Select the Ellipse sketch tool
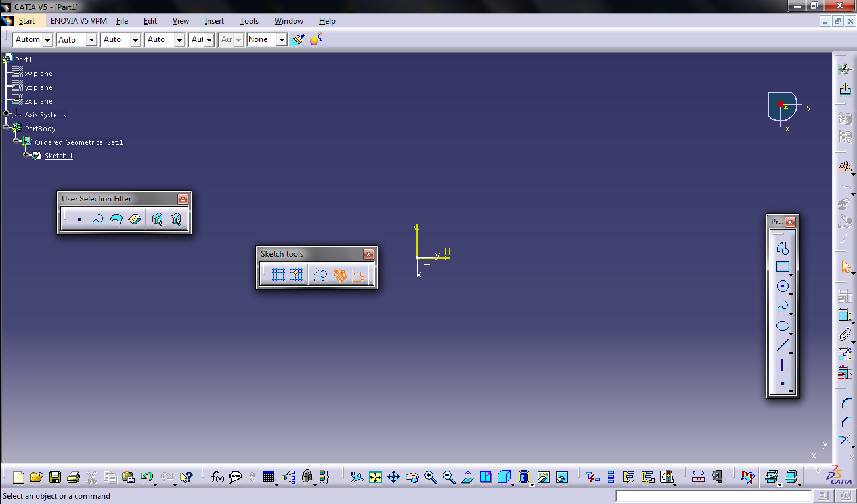Viewport: 857px width, 504px height. pos(782,325)
